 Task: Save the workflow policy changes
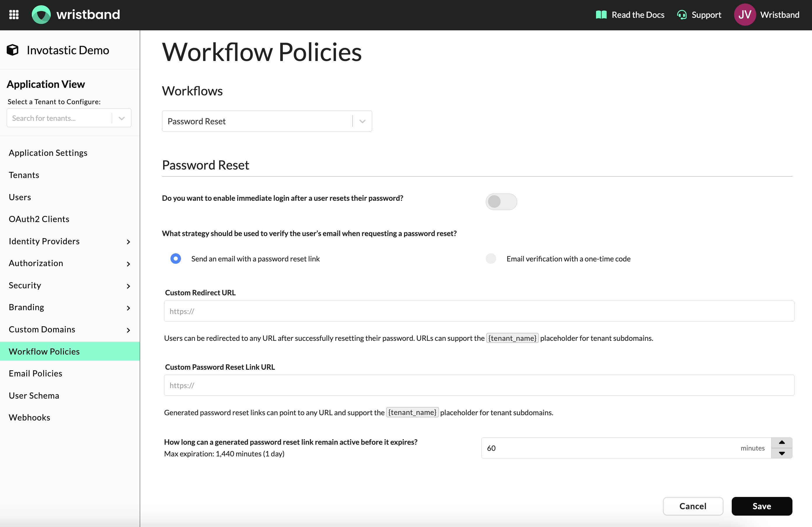(x=762, y=506)
